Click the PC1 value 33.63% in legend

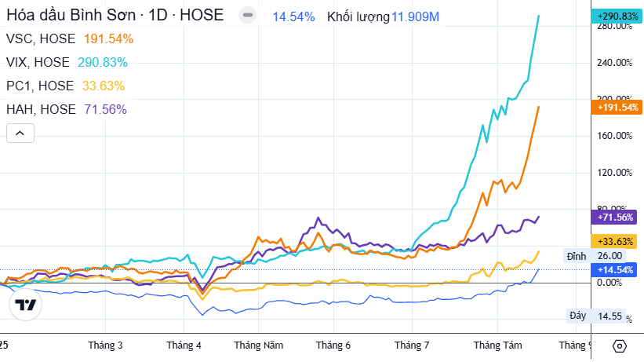click(104, 86)
